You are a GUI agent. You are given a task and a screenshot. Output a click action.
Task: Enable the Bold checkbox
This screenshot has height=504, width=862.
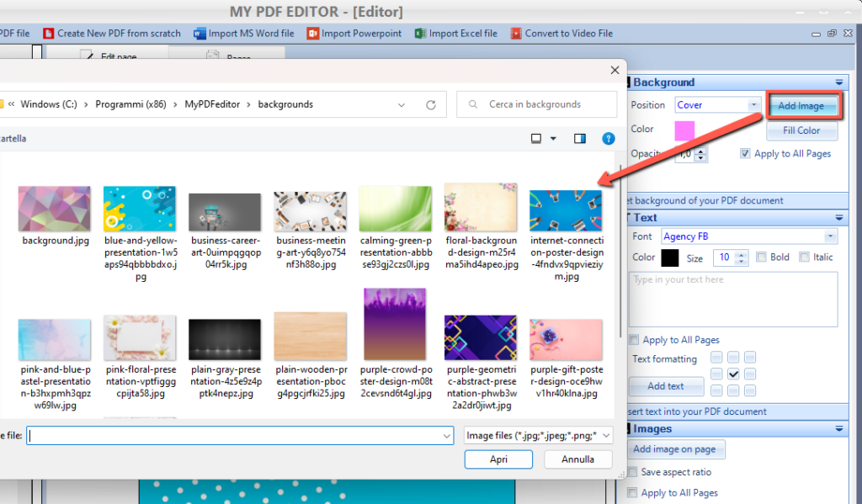click(x=762, y=257)
